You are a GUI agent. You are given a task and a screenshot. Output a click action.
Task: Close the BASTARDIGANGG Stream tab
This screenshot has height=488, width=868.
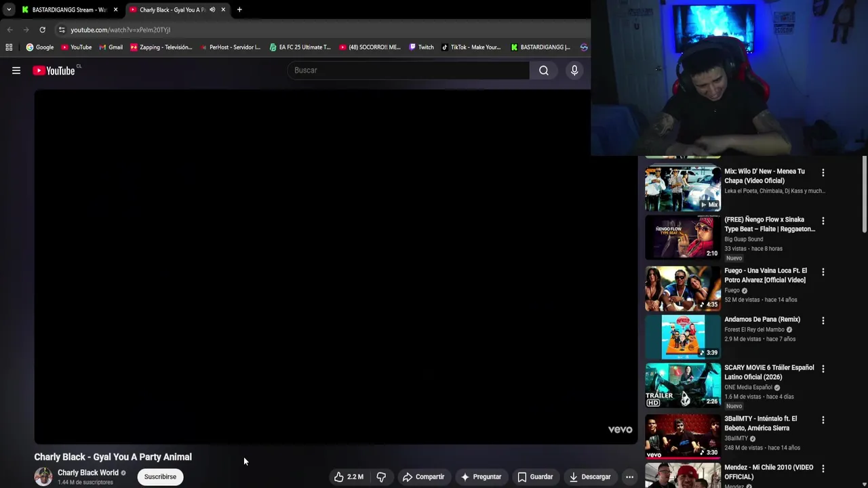tap(115, 9)
